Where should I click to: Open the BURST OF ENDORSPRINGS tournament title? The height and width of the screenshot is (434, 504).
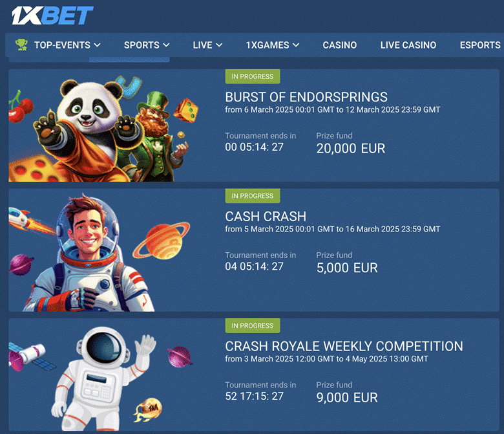[x=306, y=97]
